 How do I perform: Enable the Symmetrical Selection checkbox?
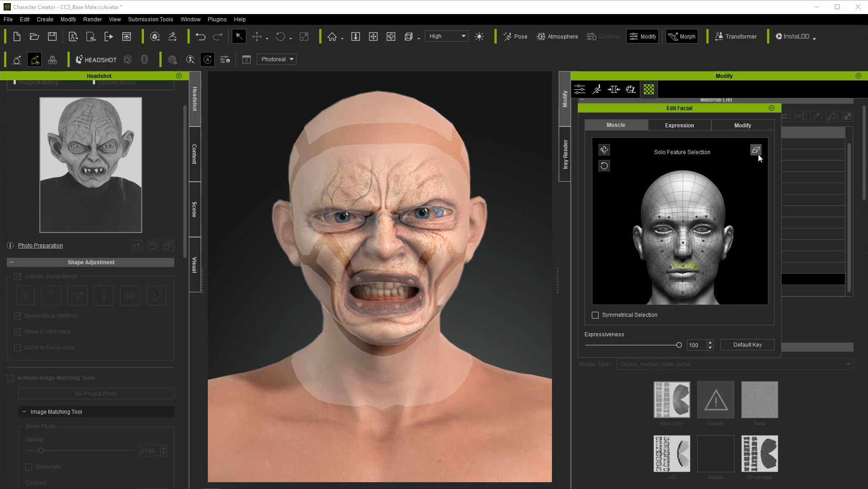click(x=595, y=315)
